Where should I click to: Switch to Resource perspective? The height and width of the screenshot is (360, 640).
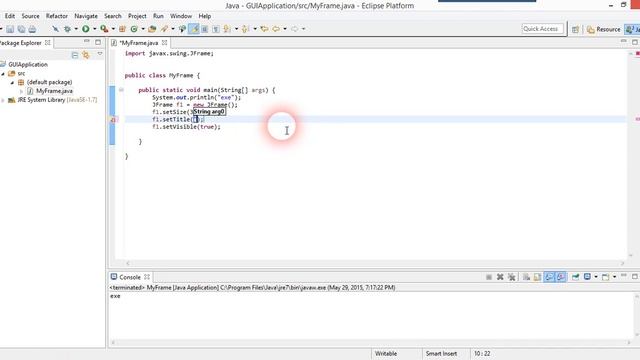coord(603,29)
